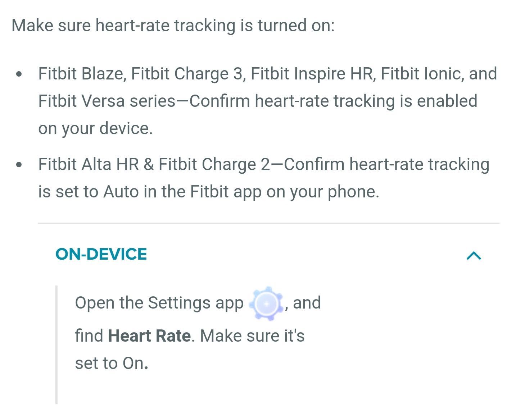
Task: Click the horizontal divider above ON-DEVICE
Action: pyautogui.click(x=268, y=223)
